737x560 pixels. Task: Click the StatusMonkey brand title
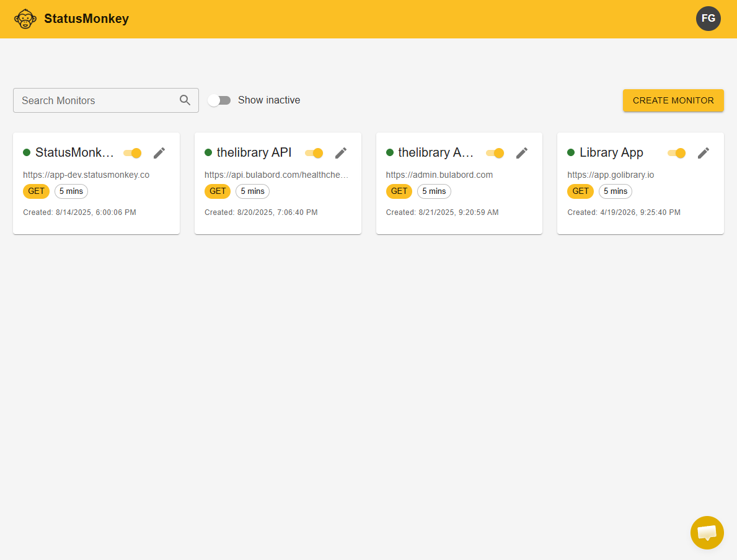click(x=87, y=19)
